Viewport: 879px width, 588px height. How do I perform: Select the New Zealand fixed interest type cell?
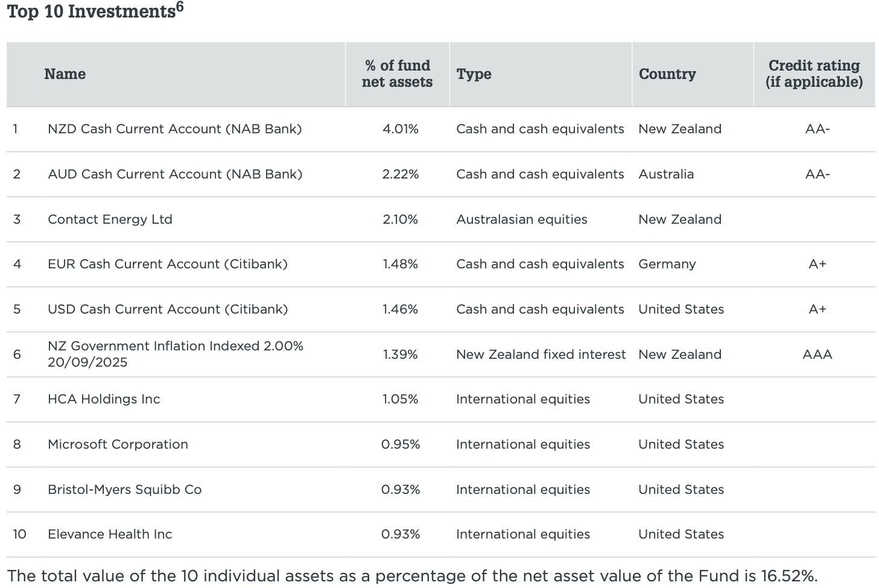pyautogui.click(x=541, y=355)
